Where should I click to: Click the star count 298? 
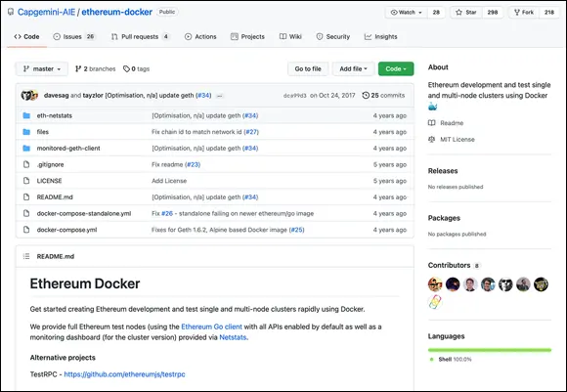pos(493,13)
